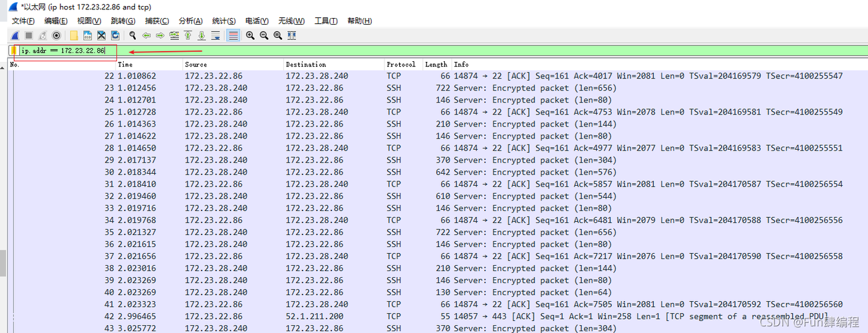Select packet 31 with Ack=5857
868x333 pixels.
[438, 184]
